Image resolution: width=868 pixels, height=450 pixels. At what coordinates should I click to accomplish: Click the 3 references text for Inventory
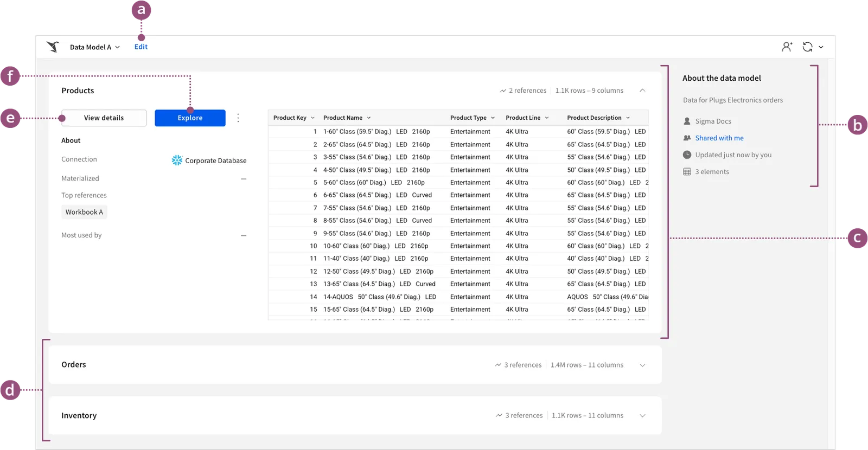(x=524, y=415)
